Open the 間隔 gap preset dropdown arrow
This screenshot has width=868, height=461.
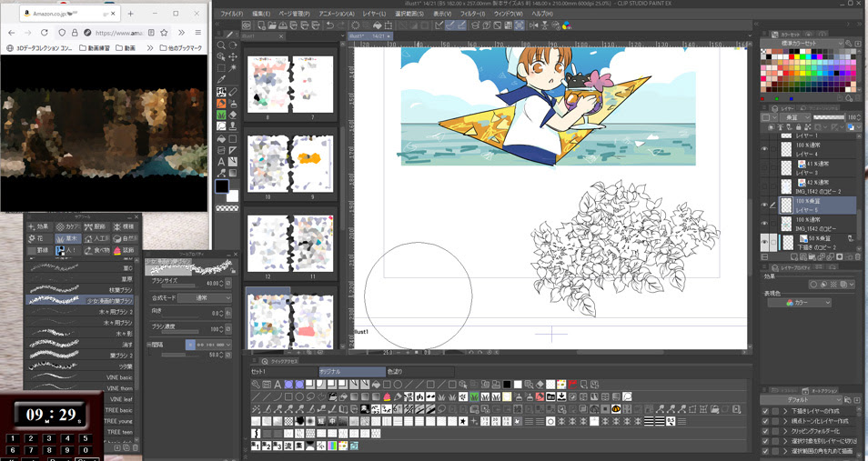(x=228, y=345)
